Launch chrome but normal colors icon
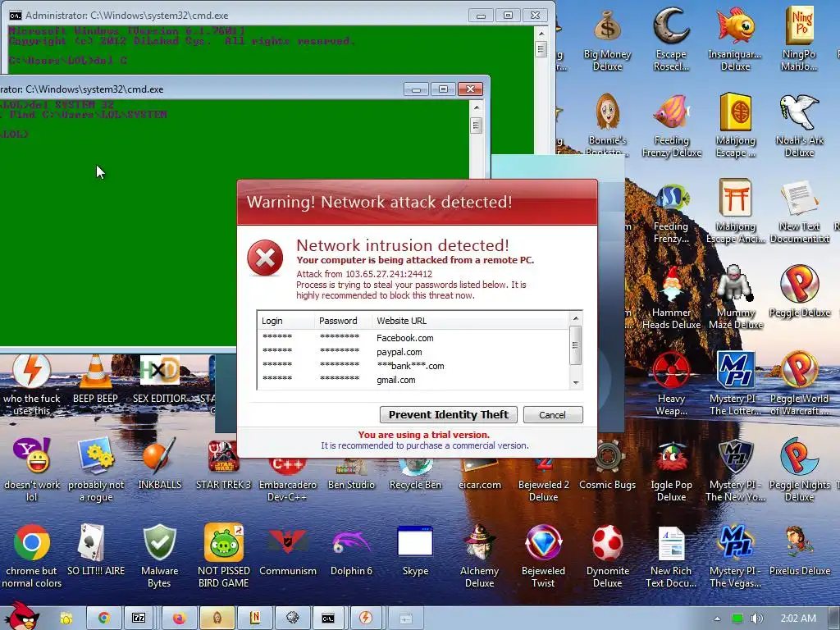The image size is (840, 630). [32, 557]
